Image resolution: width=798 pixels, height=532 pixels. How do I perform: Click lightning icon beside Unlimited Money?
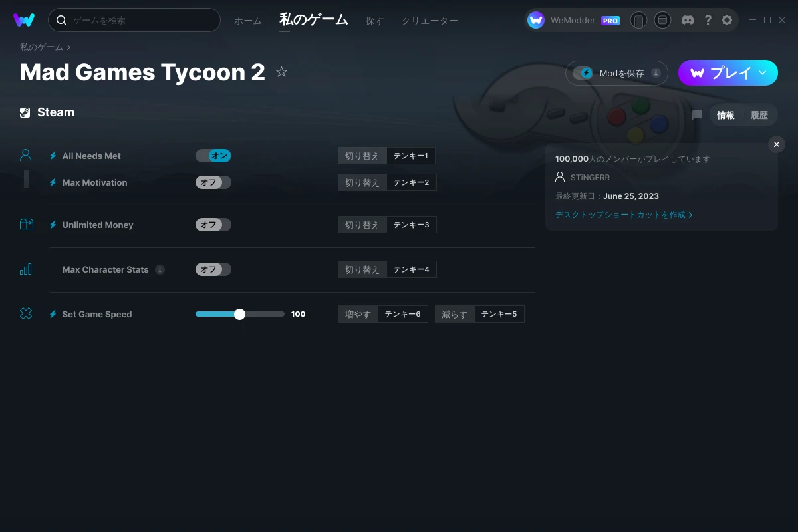(53, 225)
